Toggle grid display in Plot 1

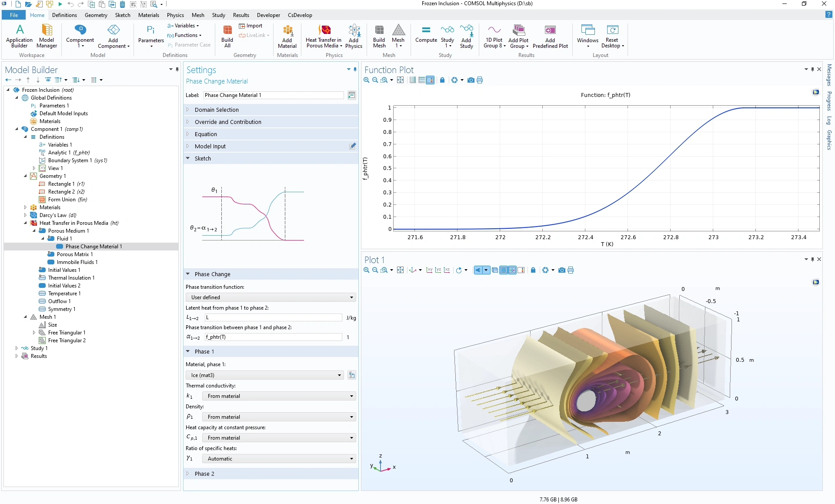click(504, 270)
